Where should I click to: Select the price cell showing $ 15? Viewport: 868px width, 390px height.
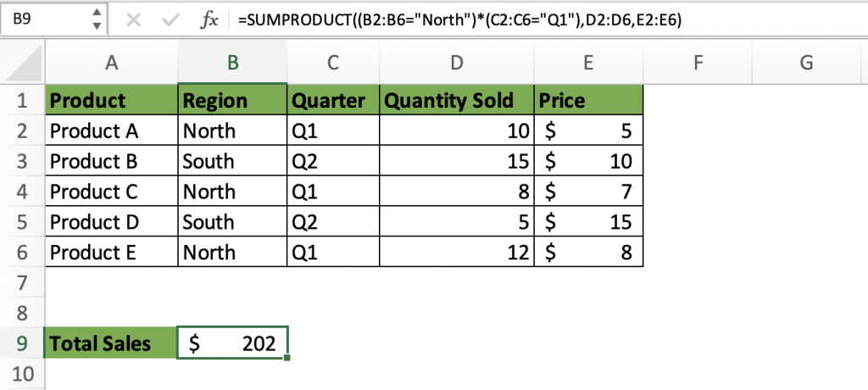pos(588,222)
